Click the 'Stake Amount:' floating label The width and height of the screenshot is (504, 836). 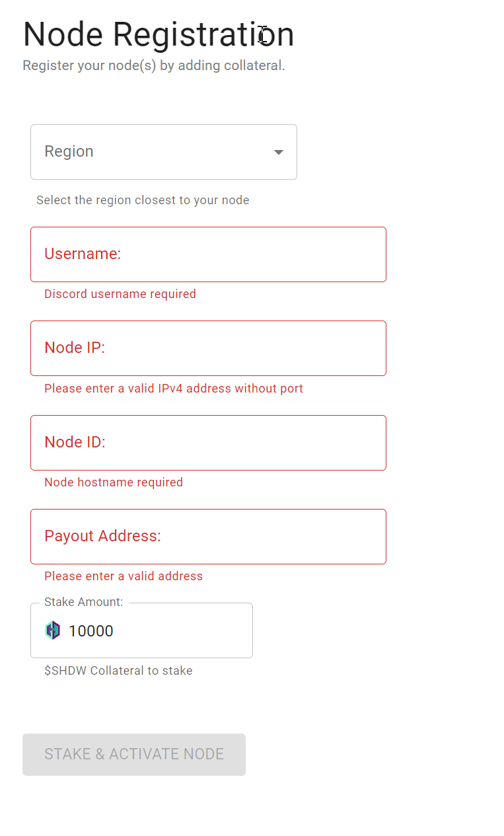(84, 602)
